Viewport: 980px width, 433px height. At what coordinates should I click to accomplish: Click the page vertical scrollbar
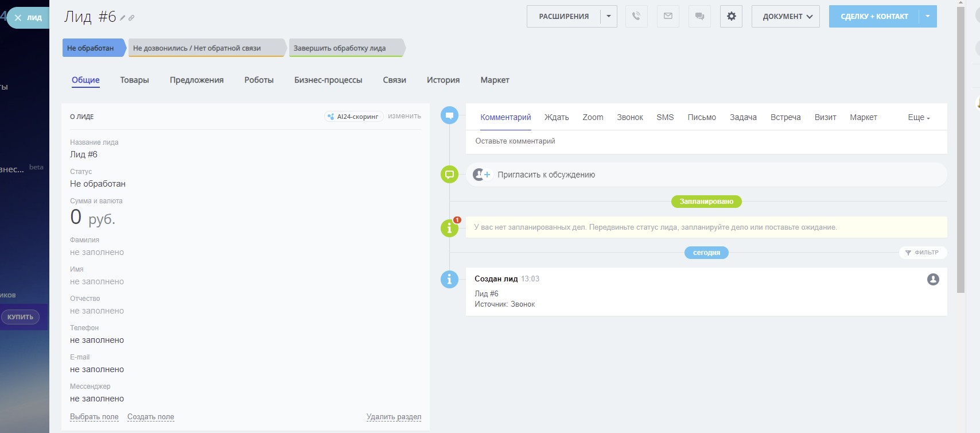click(960, 149)
